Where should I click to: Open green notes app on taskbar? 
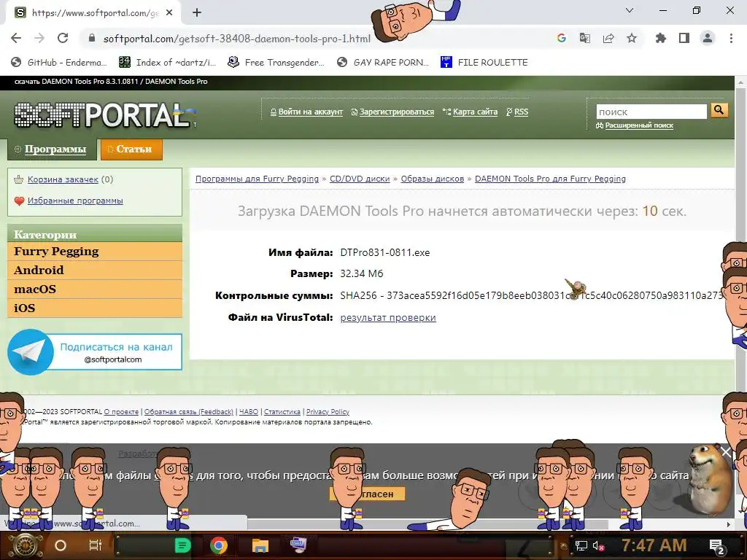[x=182, y=545]
